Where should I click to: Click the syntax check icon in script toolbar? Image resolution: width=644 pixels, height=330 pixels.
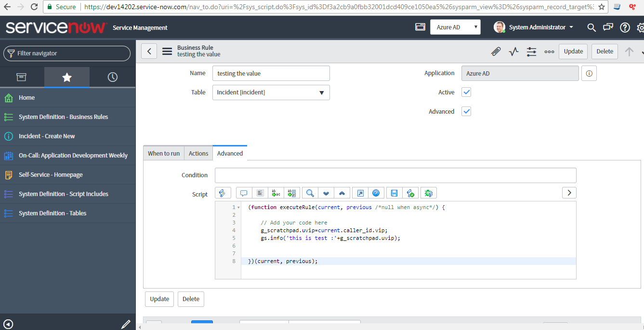coord(410,193)
